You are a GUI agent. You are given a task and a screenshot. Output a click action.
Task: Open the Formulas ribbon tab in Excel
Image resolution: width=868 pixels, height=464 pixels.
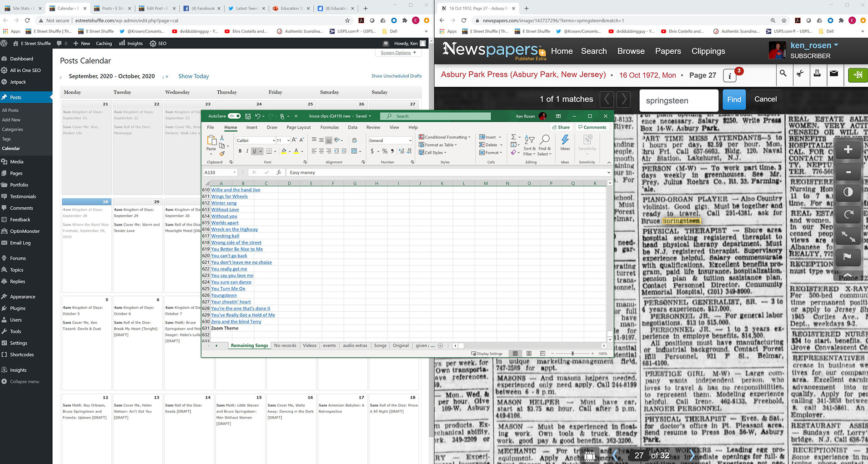330,127
